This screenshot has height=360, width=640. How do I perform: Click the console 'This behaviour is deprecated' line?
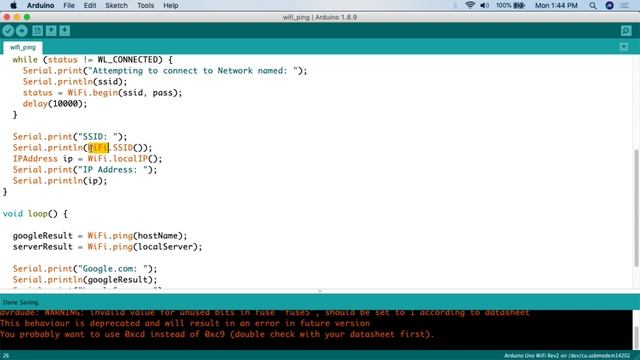coord(185,323)
